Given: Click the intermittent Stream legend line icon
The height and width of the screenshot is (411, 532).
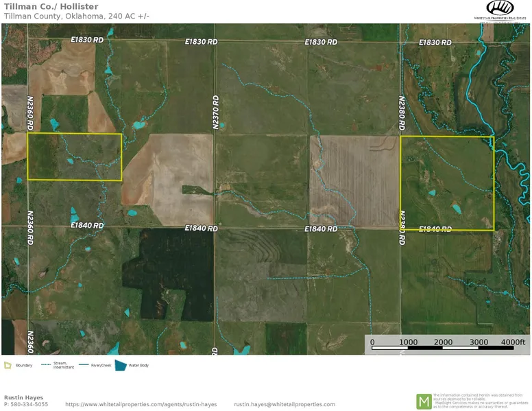Looking at the screenshot, I should point(47,365).
